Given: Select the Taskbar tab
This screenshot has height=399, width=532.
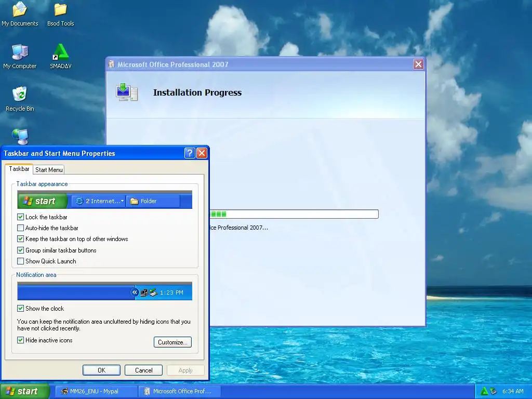Looking at the screenshot, I should coord(19,169).
